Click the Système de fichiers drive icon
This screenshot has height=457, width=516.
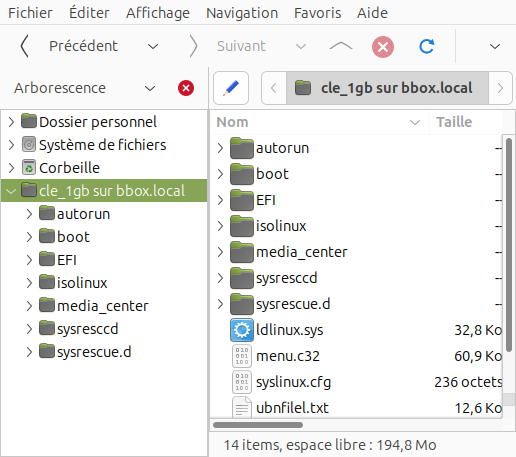pyautogui.click(x=29, y=145)
